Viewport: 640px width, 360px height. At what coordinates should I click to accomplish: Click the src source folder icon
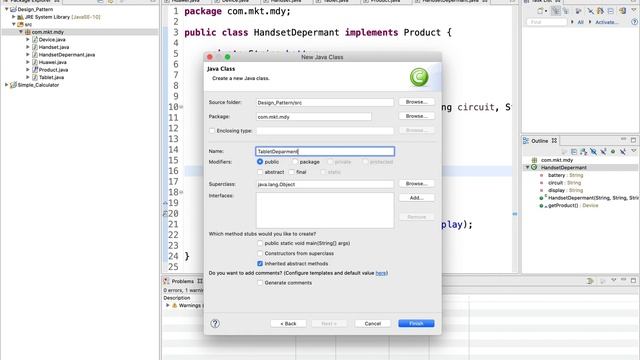[x=20, y=24]
